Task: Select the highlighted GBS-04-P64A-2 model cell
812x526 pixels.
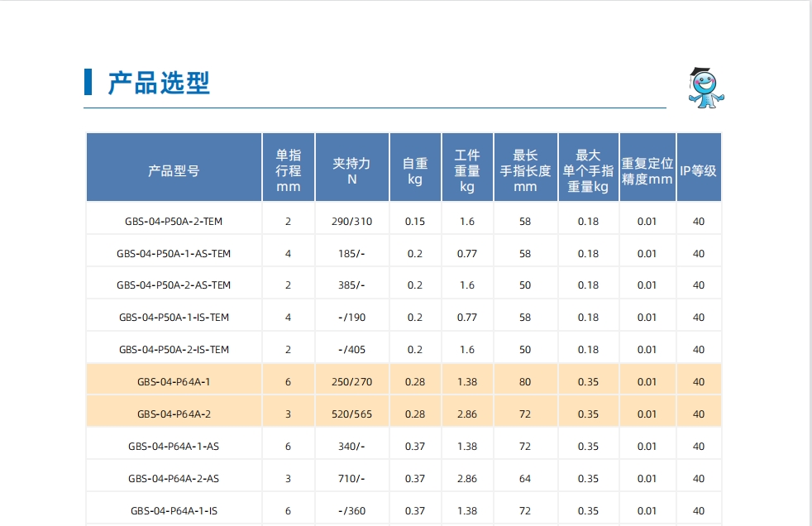Action: pos(174,414)
